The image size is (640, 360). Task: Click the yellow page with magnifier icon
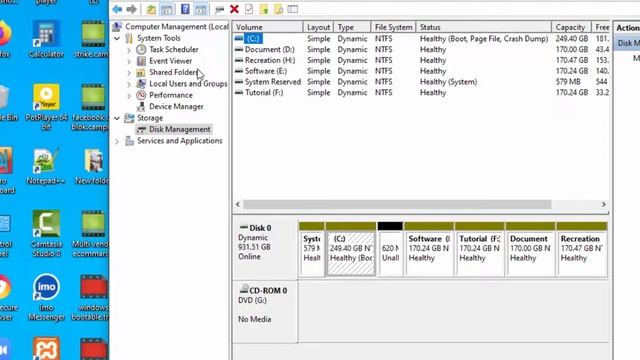tap(278, 9)
